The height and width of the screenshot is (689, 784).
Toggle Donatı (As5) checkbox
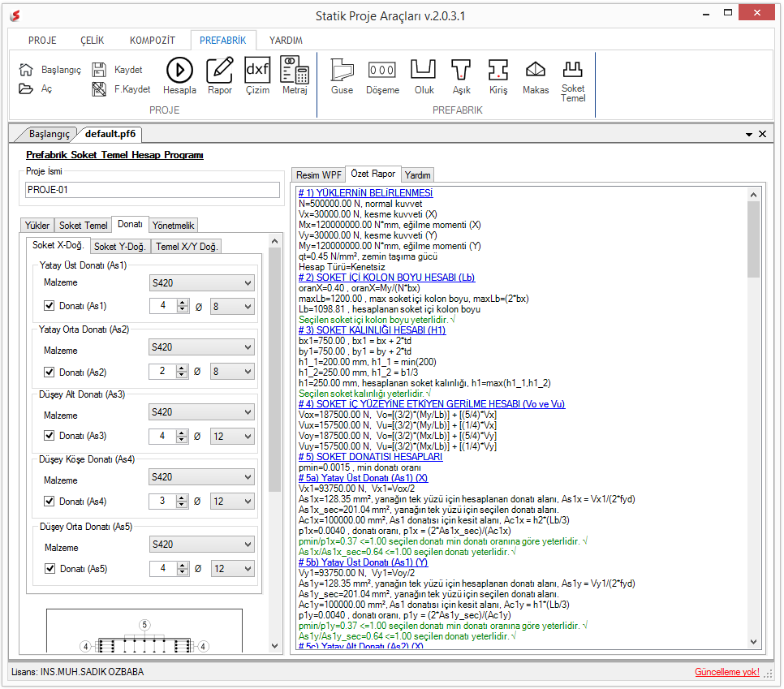tap(50, 569)
